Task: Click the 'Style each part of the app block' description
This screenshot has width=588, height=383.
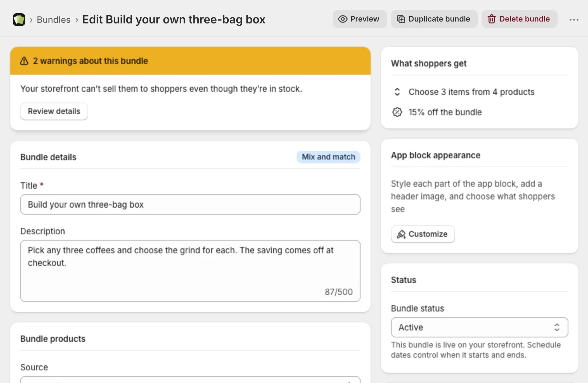Action: click(x=473, y=196)
